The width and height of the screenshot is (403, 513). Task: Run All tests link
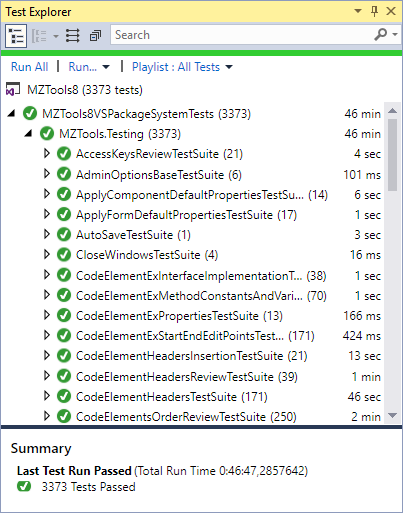(x=30, y=67)
